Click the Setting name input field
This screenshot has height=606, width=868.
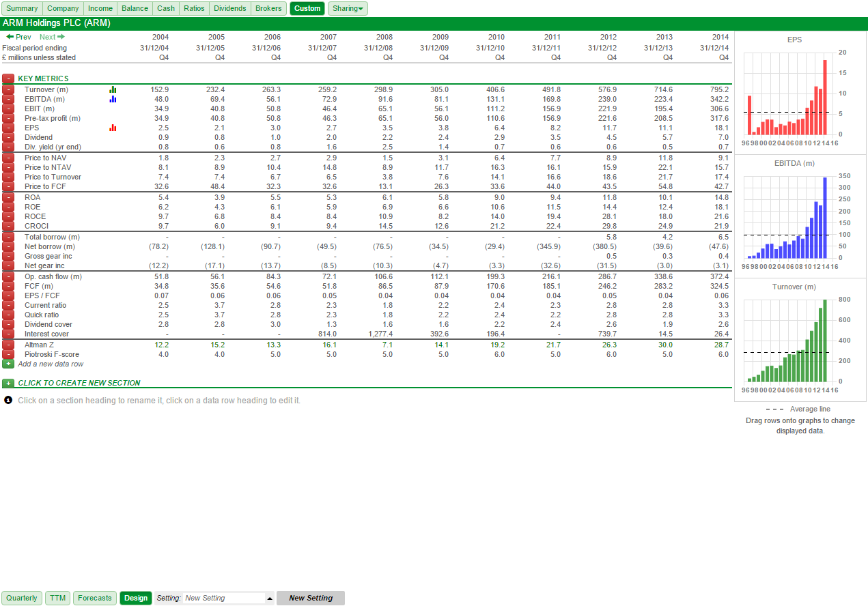[x=223, y=598]
